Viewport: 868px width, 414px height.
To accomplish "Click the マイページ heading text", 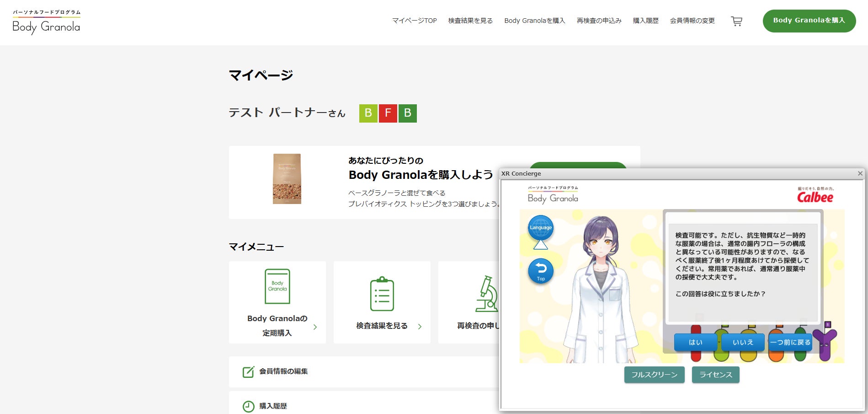I will tap(261, 75).
